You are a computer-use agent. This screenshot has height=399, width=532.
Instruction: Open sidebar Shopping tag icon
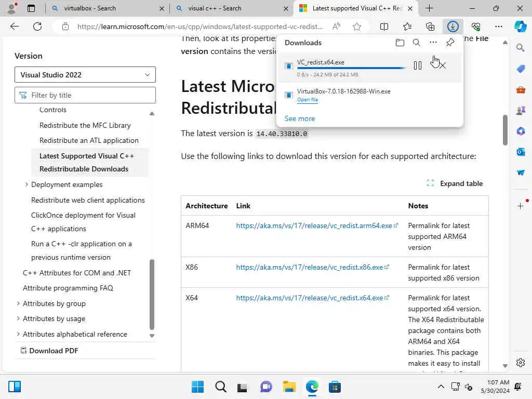[521, 69]
